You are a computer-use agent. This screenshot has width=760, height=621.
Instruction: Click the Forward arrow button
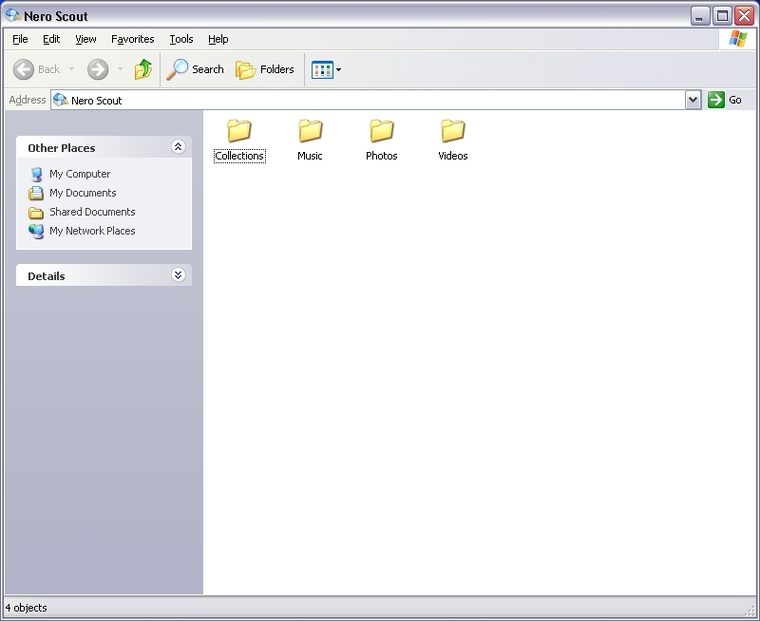click(97, 69)
